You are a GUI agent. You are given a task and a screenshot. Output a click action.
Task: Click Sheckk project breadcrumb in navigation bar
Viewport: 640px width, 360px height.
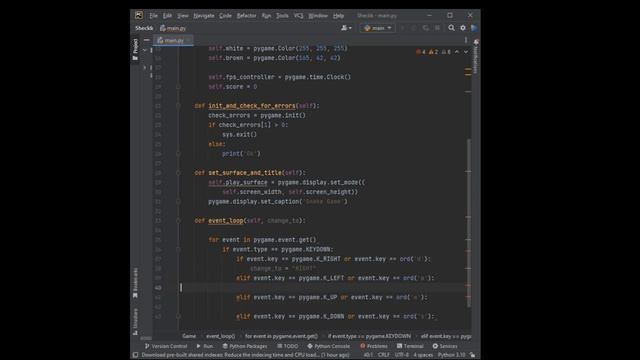144,28
